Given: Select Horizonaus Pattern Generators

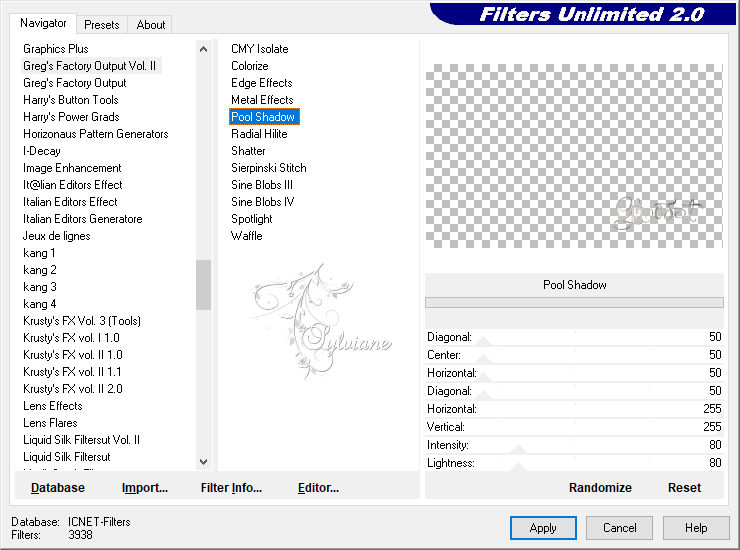Looking at the screenshot, I should point(96,134).
